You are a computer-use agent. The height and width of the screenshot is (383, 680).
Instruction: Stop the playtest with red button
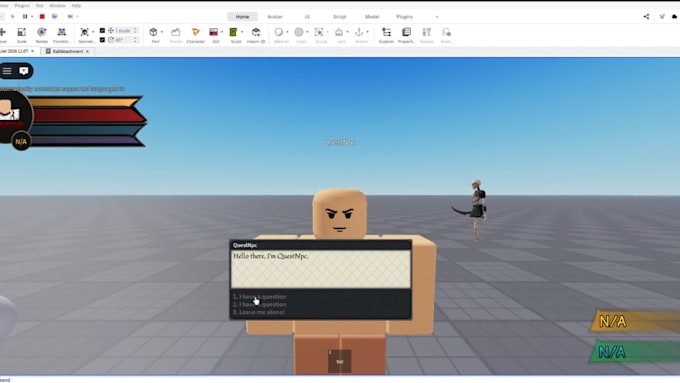[42, 16]
